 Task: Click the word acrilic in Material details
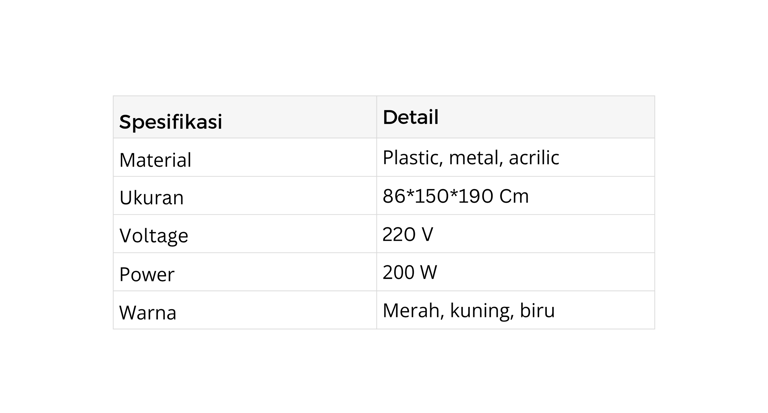tap(534, 158)
